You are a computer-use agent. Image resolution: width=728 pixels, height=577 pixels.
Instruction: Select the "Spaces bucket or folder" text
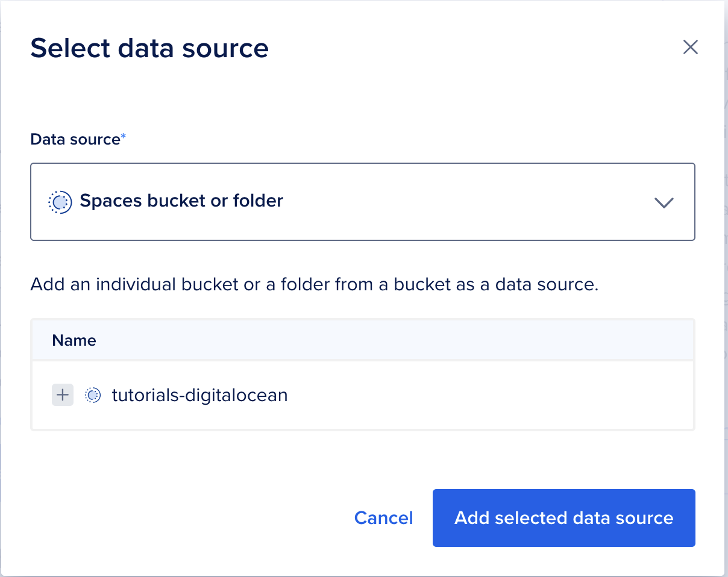pos(181,201)
